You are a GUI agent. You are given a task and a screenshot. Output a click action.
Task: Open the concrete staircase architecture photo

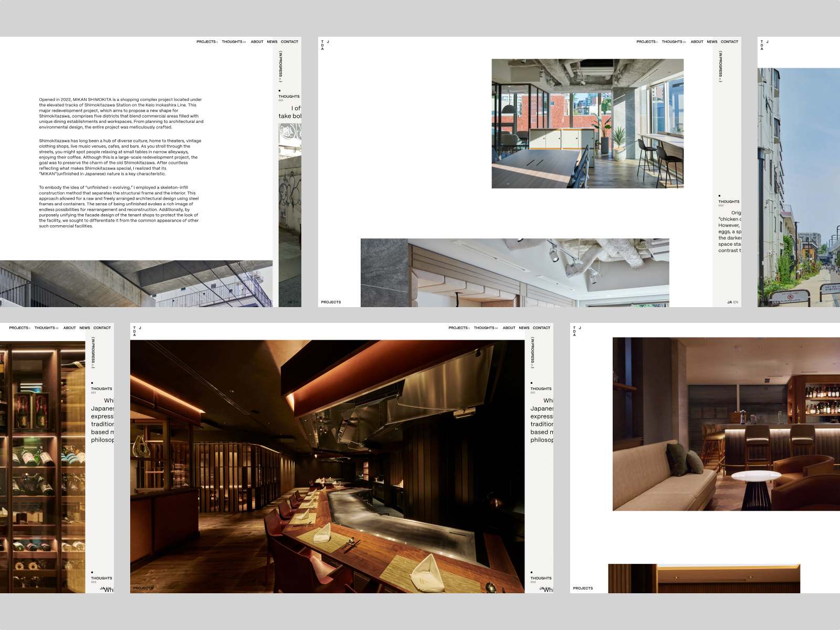coord(136,283)
